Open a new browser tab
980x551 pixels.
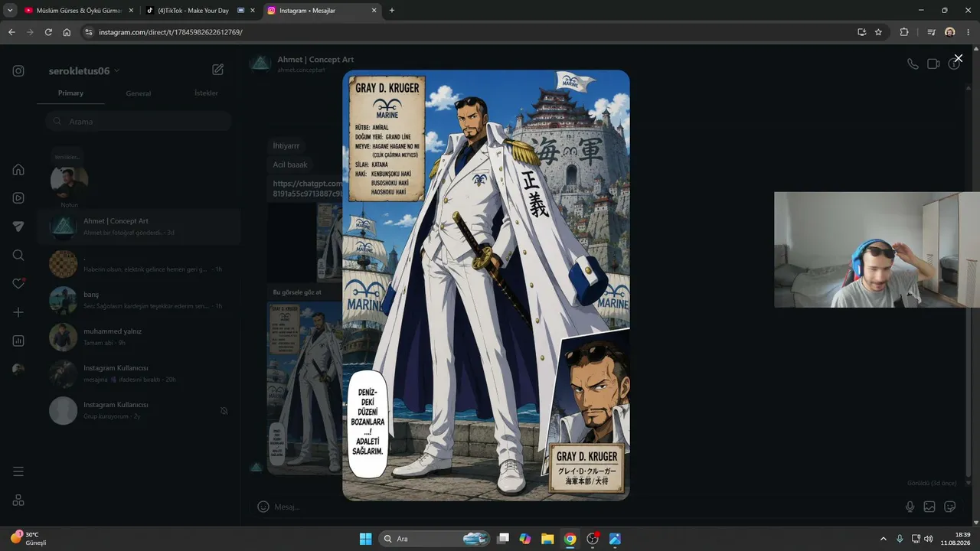(x=392, y=11)
